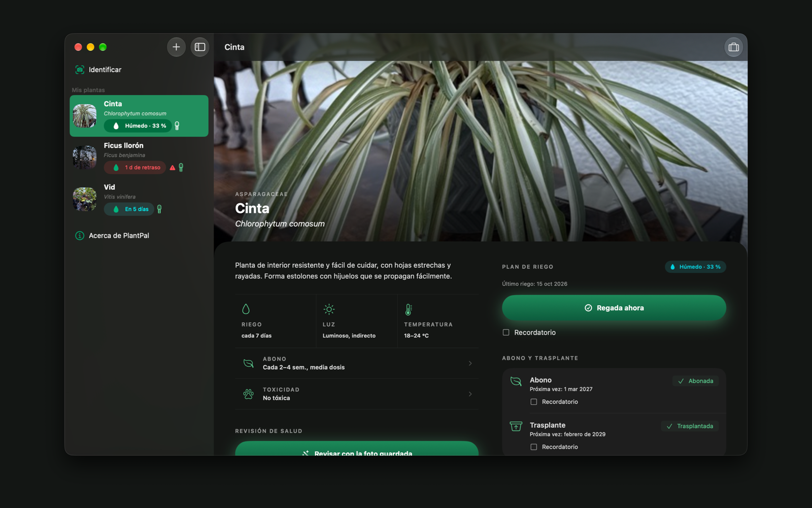The width and height of the screenshot is (812, 508).
Task: Click the water drop icon above Riego
Action: tap(246, 309)
